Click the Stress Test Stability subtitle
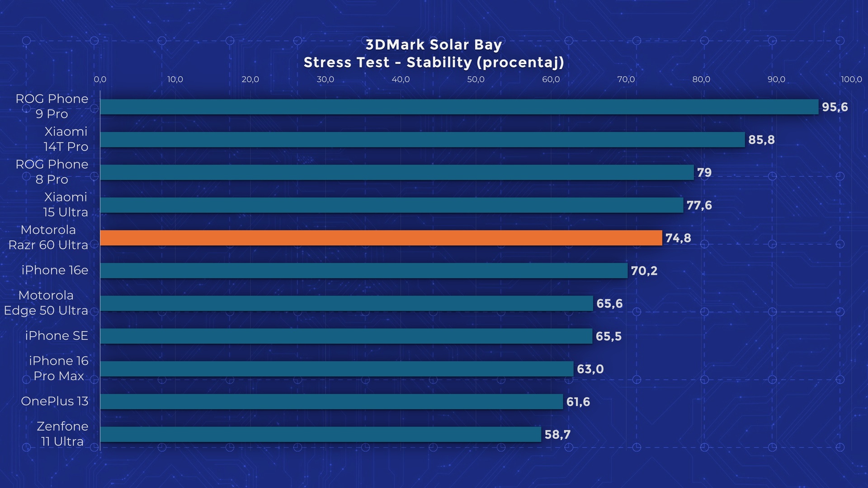The height and width of the screenshot is (488, 868). coord(434,62)
